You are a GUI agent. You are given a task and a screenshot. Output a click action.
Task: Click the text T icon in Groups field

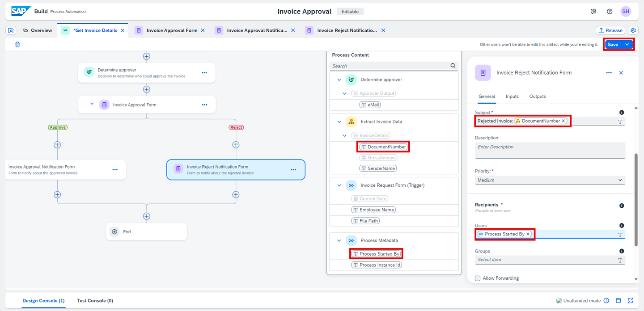point(620,260)
